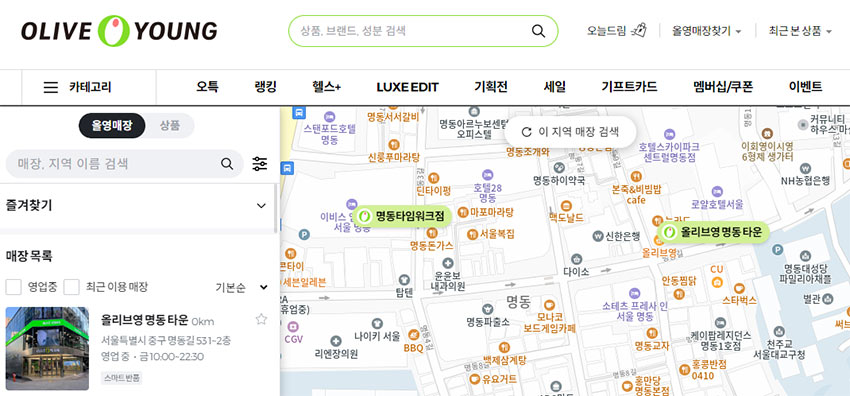Open the store filter sliders icon

pyautogui.click(x=260, y=164)
